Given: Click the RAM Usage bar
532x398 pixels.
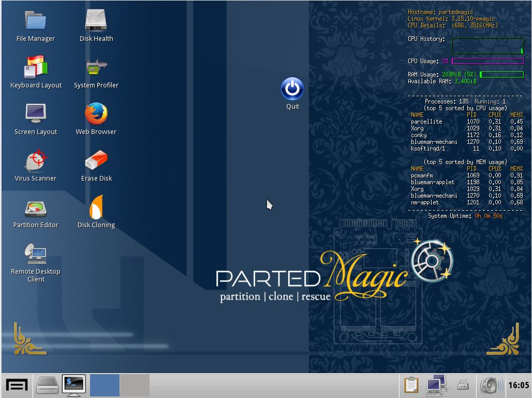Looking at the screenshot, I should (502, 75).
